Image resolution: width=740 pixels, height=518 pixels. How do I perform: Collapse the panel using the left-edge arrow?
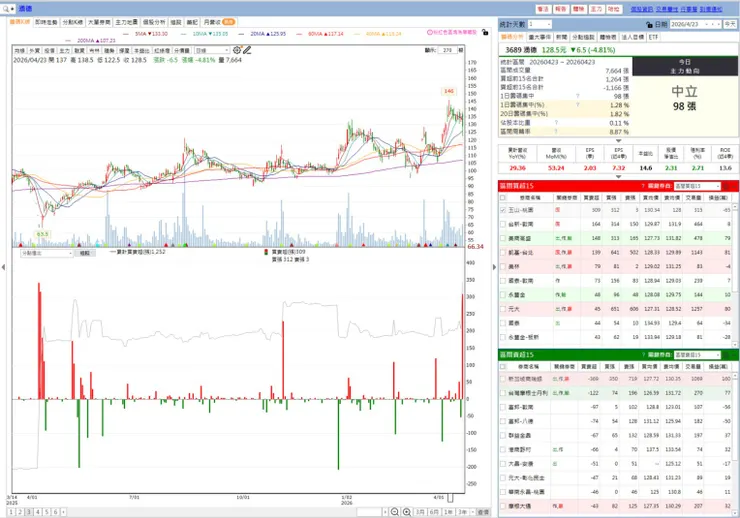tap(3, 267)
